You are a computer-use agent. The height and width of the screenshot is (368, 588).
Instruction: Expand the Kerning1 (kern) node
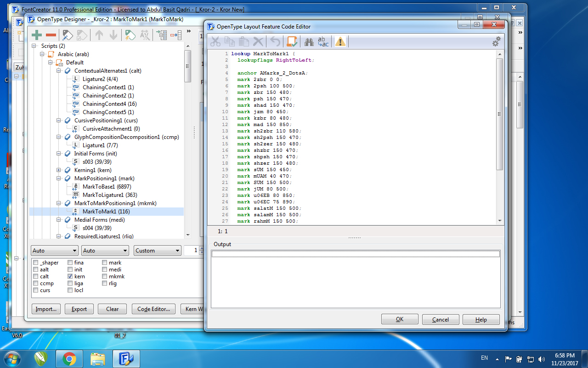[59, 170]
